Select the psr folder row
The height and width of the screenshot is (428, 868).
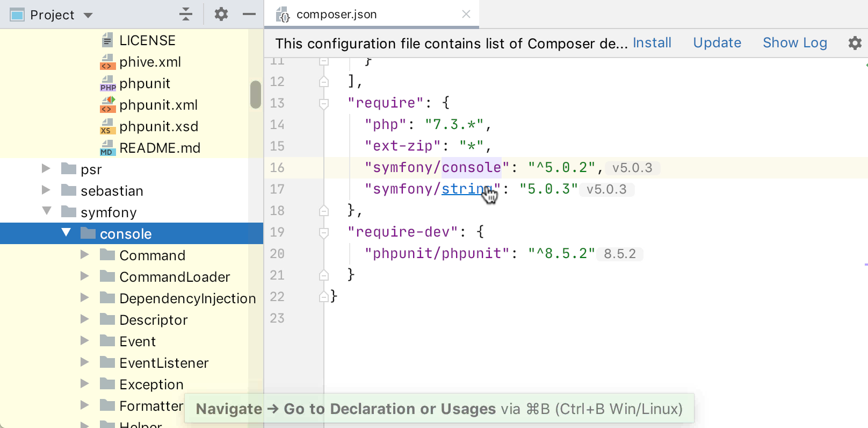(x=132, y=169)
